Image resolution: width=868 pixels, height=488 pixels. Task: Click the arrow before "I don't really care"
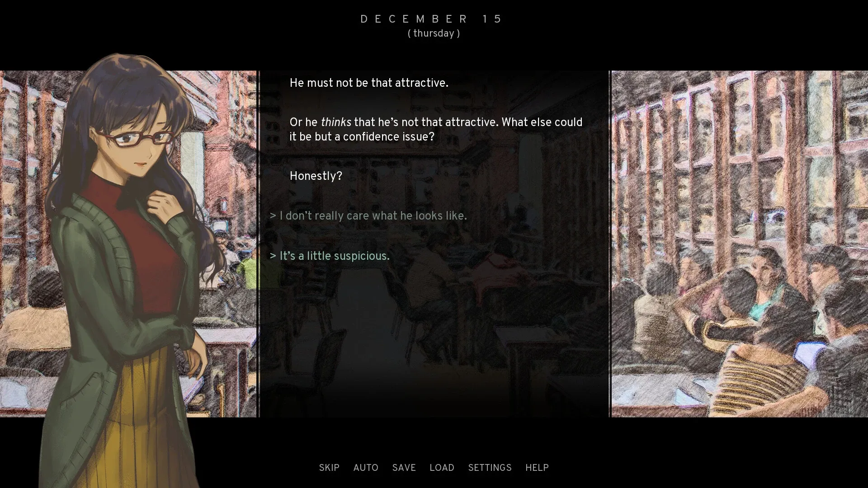coord(273,216)
